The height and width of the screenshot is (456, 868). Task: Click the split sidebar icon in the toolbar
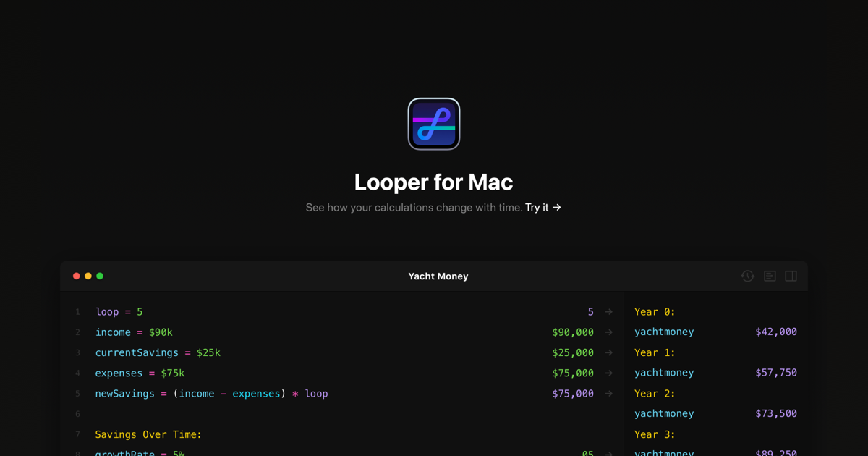(791, 276)
